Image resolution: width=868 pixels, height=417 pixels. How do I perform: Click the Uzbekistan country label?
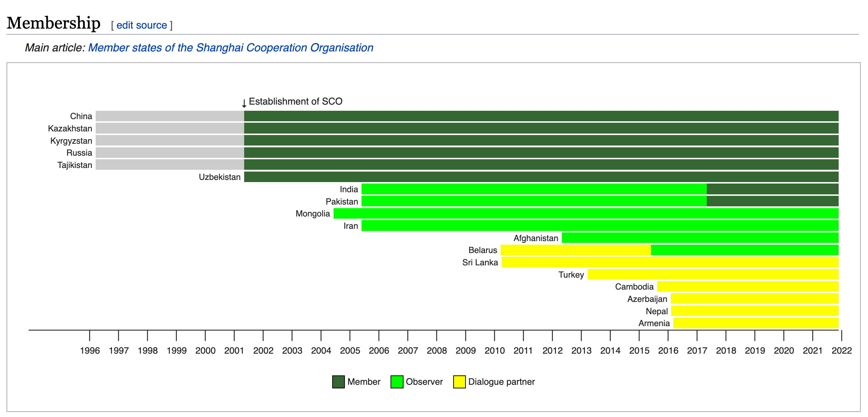click(220, 177)
